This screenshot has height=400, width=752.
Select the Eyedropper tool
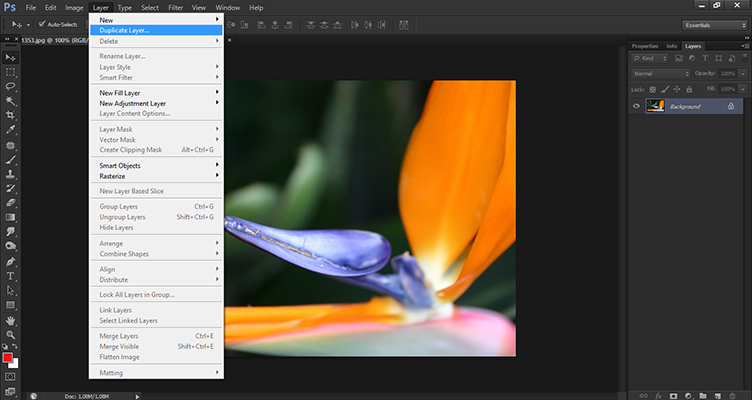tap(10, 130)
